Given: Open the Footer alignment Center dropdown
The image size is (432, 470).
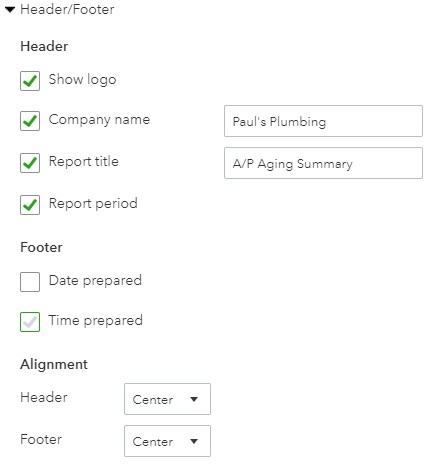Looking at the screenshot, I should point(167,441).
